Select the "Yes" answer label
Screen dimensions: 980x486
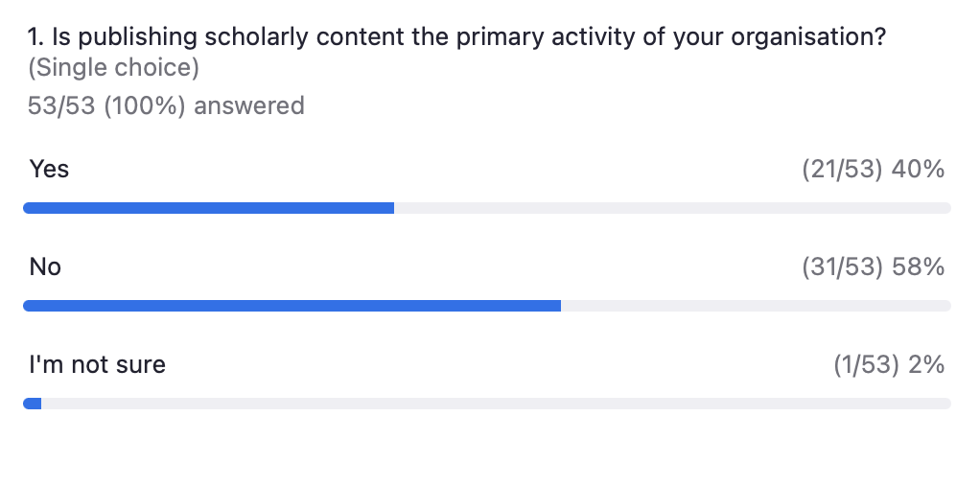pyautogui.click(x=49, y=169)
